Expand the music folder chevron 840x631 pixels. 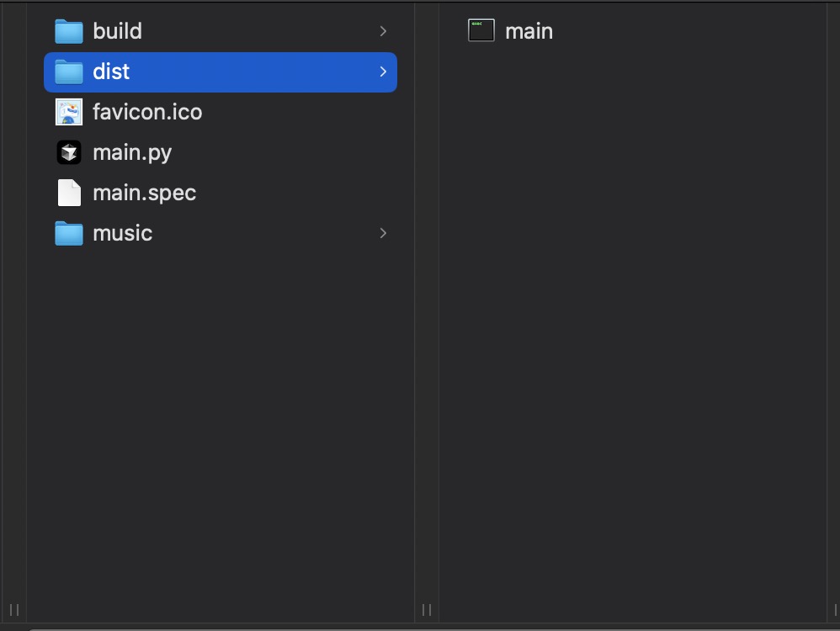(383, 233)
